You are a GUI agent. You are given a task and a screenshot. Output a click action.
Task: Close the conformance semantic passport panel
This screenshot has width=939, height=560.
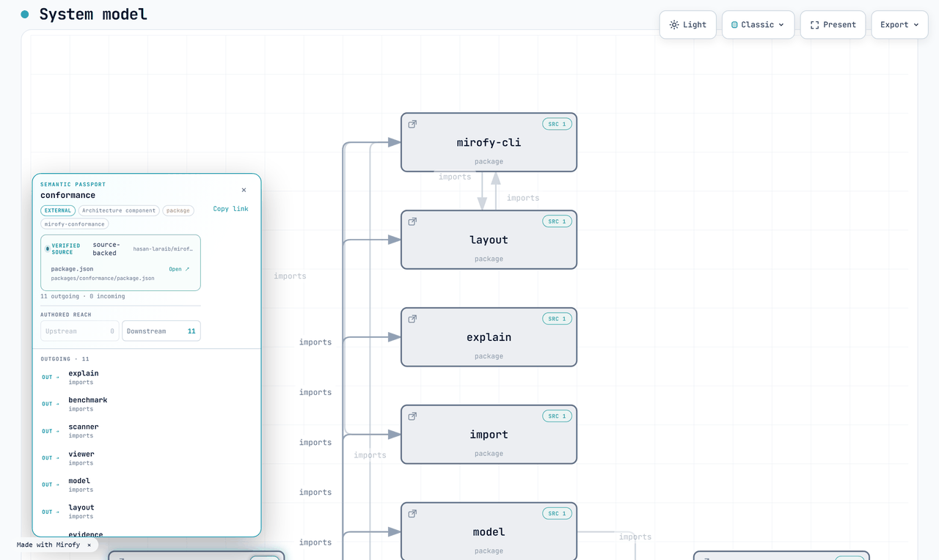click(x=244, y=190)
